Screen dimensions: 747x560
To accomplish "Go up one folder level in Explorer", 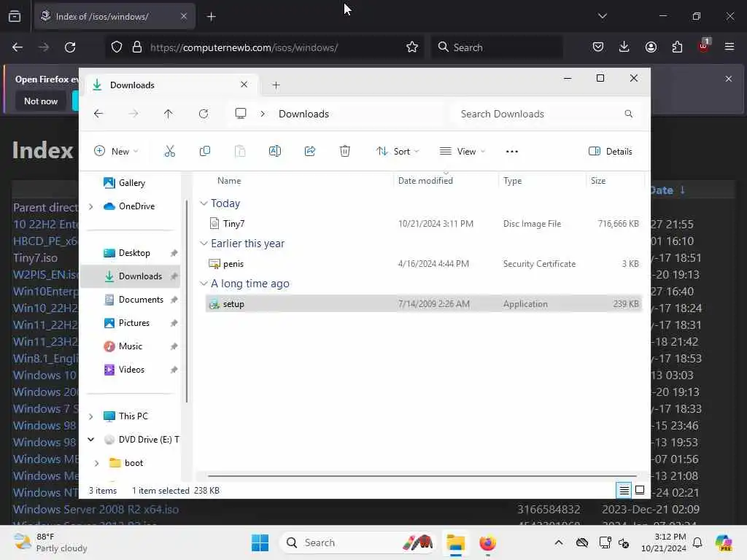I will tap(169, 114).
